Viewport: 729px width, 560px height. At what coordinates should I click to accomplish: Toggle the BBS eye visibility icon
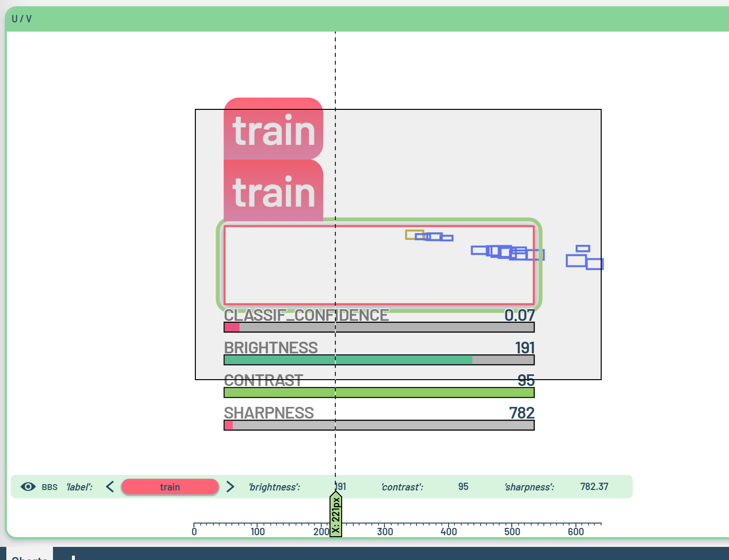coord(28,487)
